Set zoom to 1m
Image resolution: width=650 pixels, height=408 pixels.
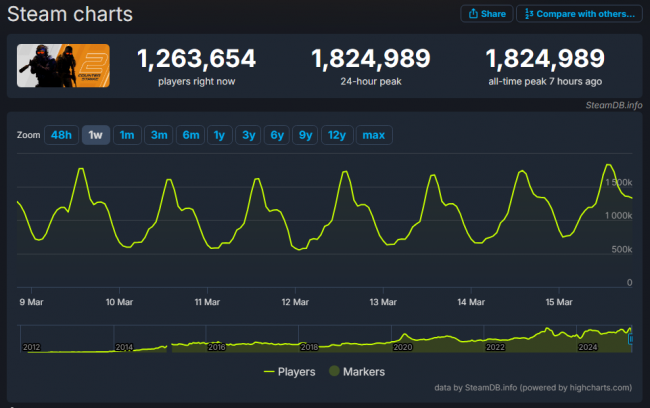(127, 135)
